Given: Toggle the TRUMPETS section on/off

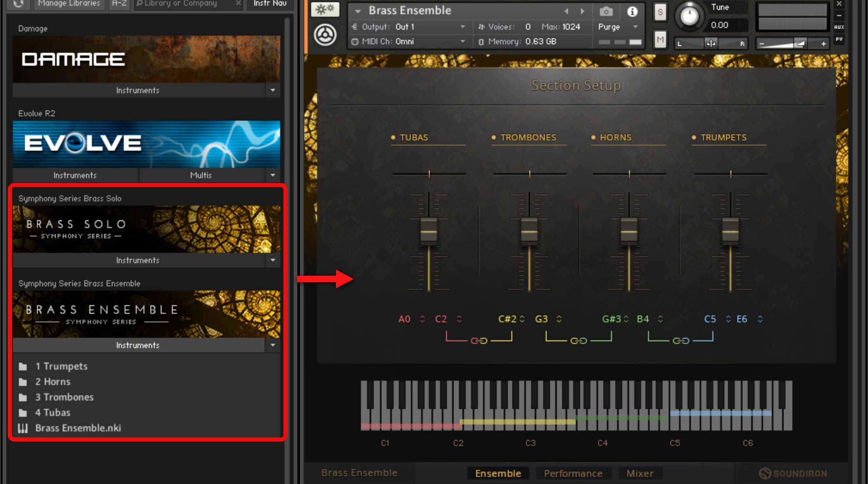Looking at the screenshot, I should [694, 138].
